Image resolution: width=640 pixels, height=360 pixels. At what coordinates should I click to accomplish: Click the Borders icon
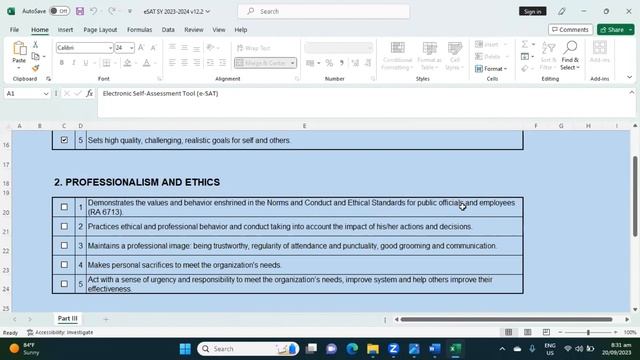click(107, 63)
